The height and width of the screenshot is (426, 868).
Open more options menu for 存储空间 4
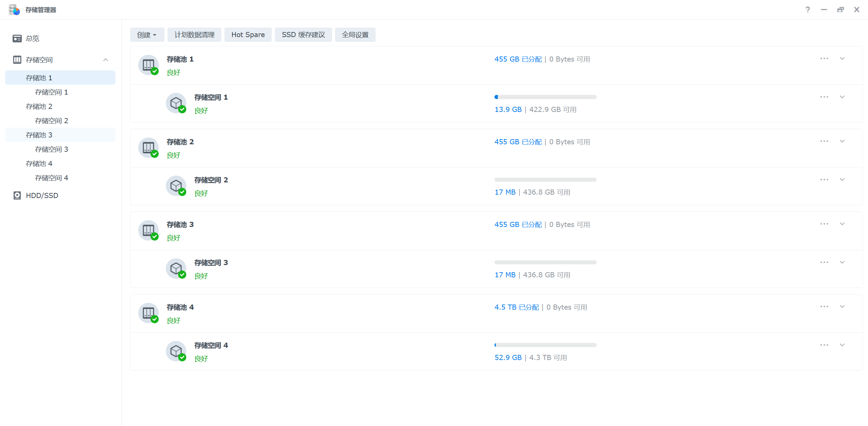coord(824,345)
